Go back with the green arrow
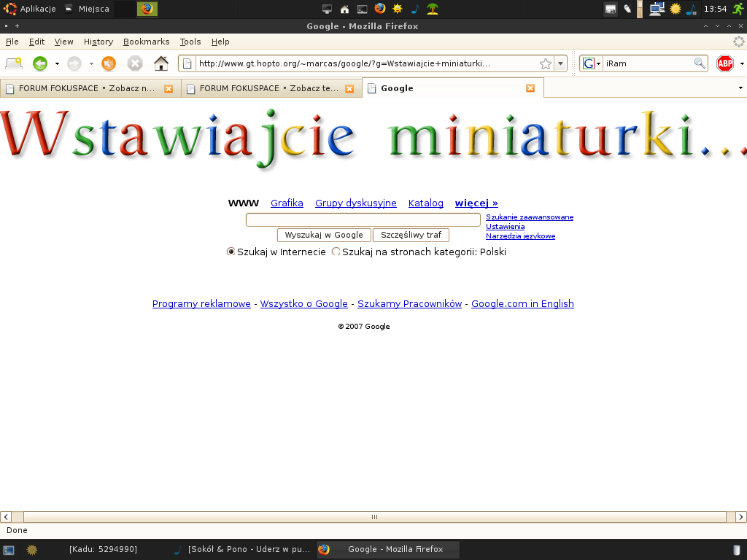The height and width of the screenshot is (560, 747). tap(40, 63)
